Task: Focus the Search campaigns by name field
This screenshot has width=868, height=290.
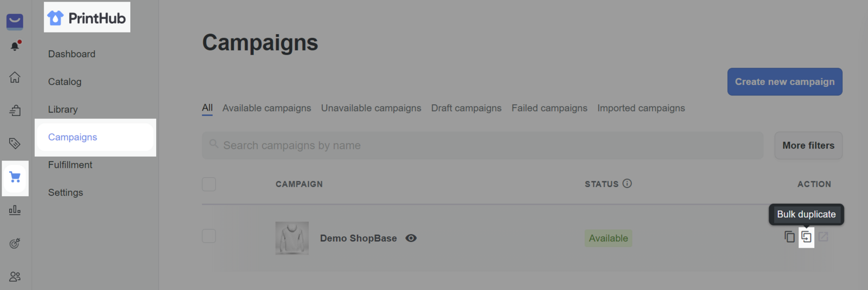Action: pyautogui.click(x=482, y=145)
